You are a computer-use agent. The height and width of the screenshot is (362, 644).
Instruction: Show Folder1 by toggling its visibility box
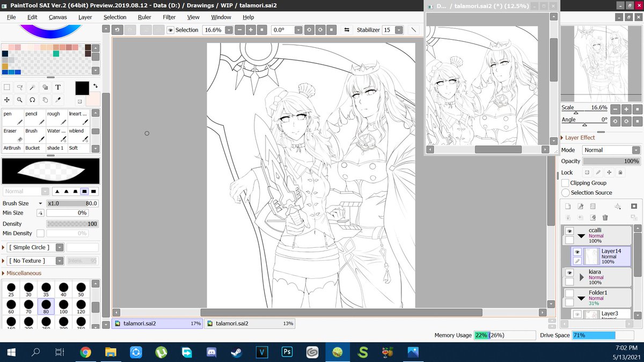569,293
